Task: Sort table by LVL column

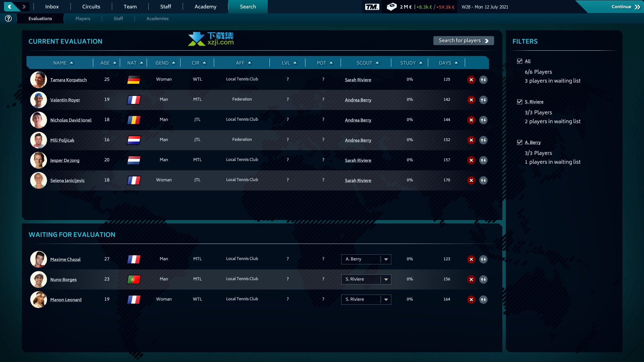Action: pyautogui.click(x=289, y=63)
